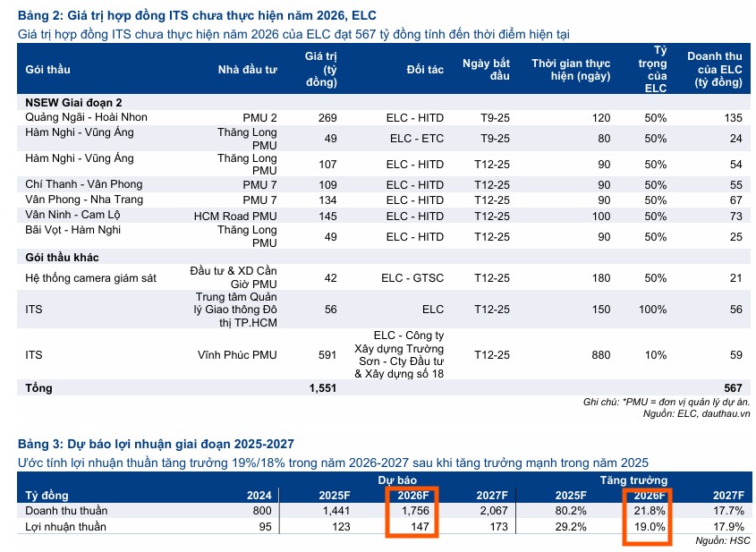Click the "NSEW Giai đoạn 2" section heading
The height and width of the screenshot is (552, 756).
[73, 103]
